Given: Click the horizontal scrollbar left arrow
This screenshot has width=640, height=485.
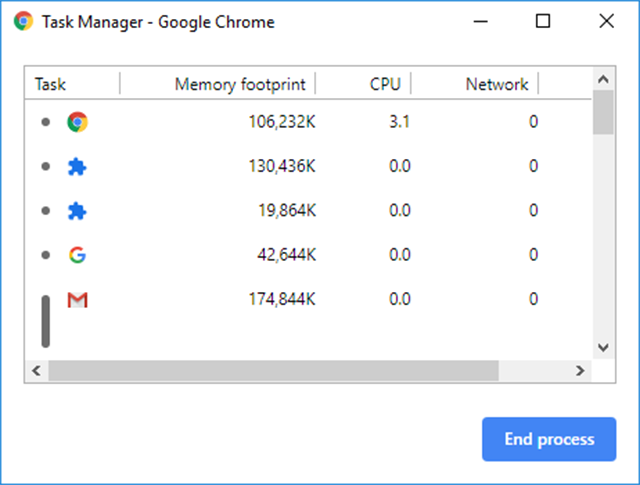Looking at the screenshot, I should 36,371.
